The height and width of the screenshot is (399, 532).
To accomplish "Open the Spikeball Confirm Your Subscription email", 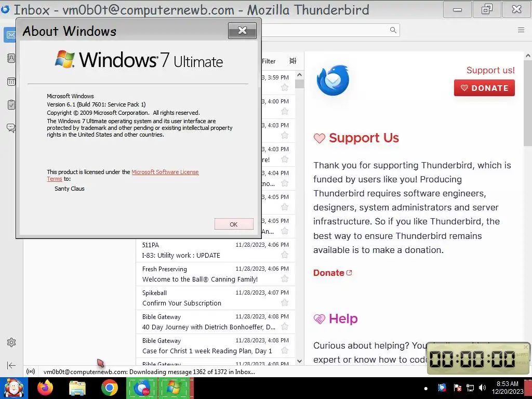I will point(216,298).
